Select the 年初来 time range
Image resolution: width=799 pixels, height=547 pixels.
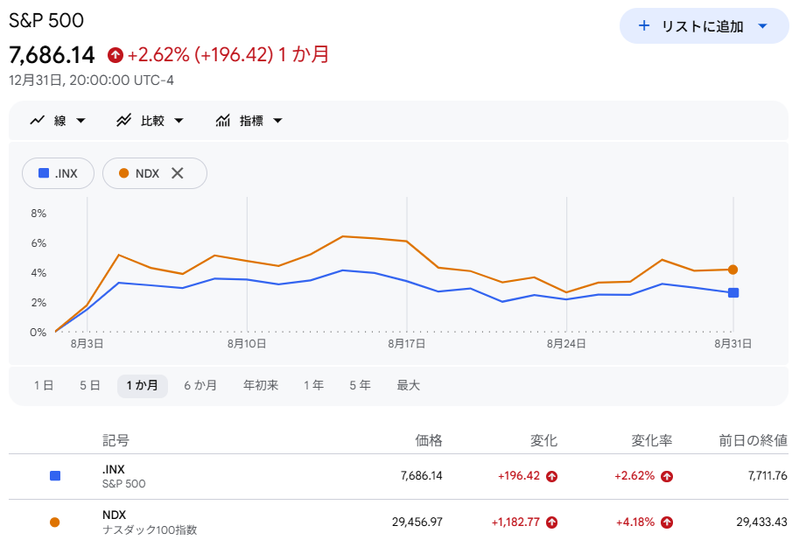point(260,385)
